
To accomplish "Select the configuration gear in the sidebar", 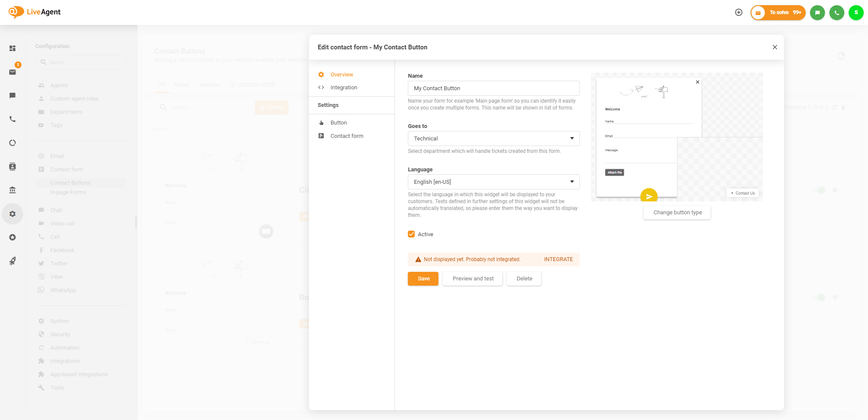I will (12, 213).
